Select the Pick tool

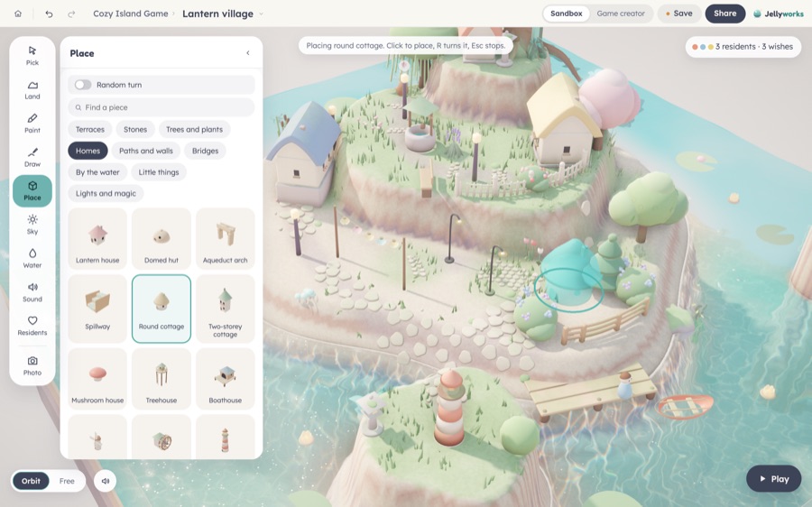click(32, 55)
